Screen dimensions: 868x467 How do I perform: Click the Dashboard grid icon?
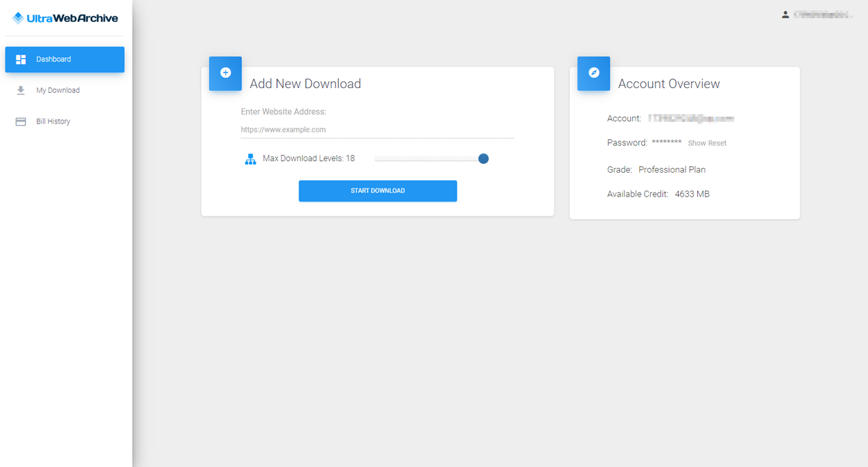[x=21, y=59]
